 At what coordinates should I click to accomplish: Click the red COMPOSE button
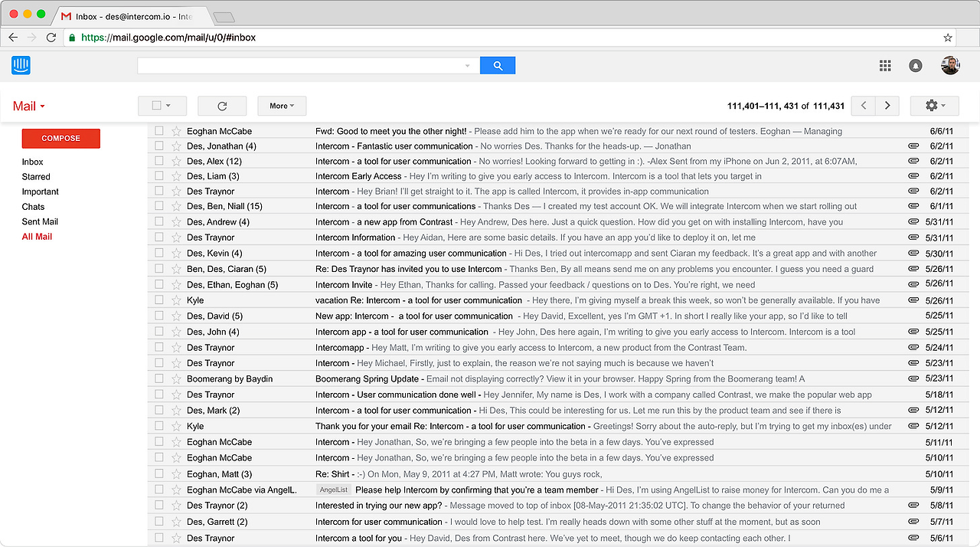pos(61,138)
